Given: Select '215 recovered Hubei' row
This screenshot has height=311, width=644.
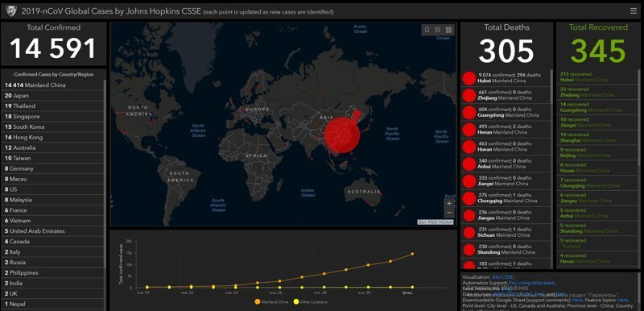Looking at the screenshot, I should 598,77.
